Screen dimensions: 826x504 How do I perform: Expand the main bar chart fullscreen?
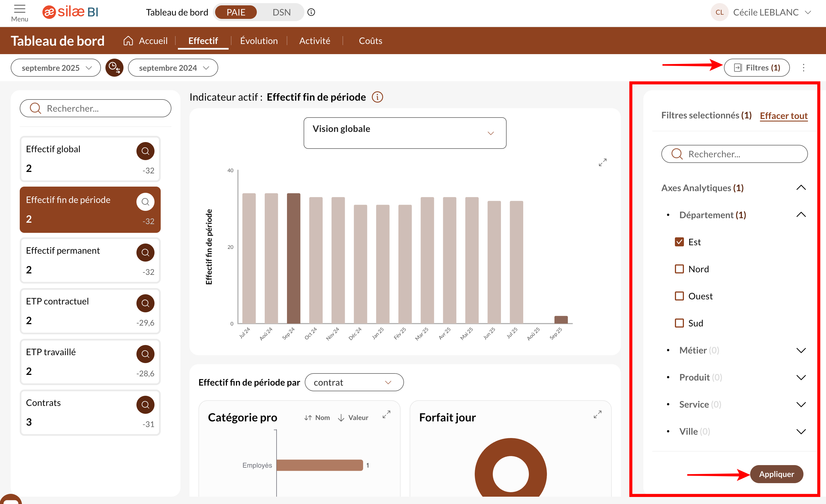[x=602, y=163]
